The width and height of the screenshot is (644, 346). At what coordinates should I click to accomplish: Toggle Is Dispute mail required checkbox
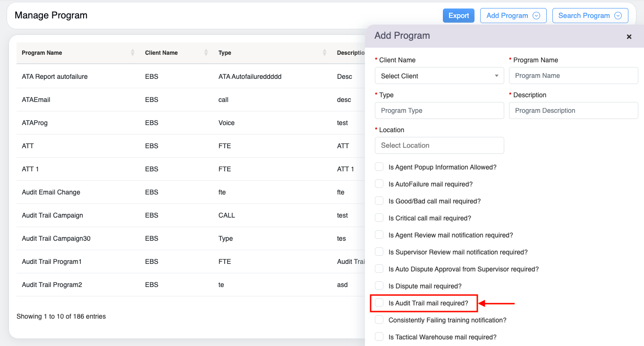379,286
